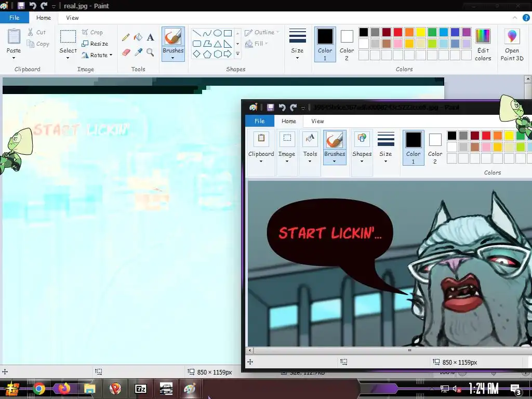Screen dimensions: 532x399
Task: Pick the Rectangle shape
Action: pyautogui.click(x=228, y=33)
